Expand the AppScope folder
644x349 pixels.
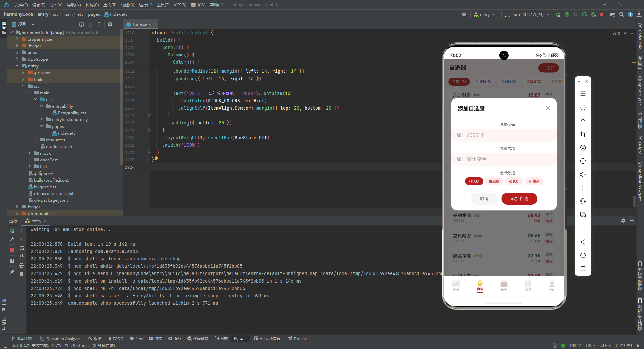[x=17, y=59]
